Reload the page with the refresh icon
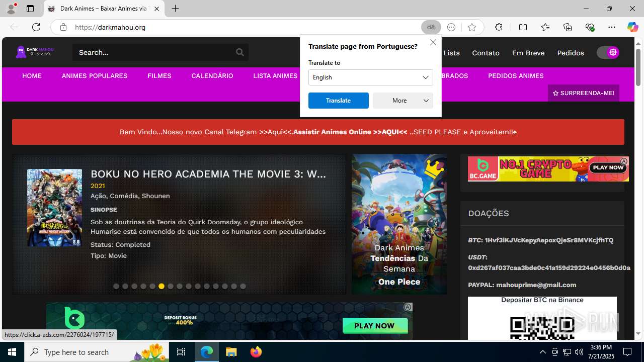This screenshot has width=644, height=362. tap(36, 27)
